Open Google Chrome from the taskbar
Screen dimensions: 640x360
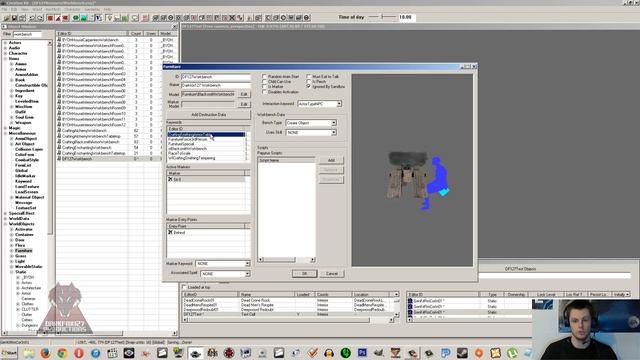[x=62, y=353]
